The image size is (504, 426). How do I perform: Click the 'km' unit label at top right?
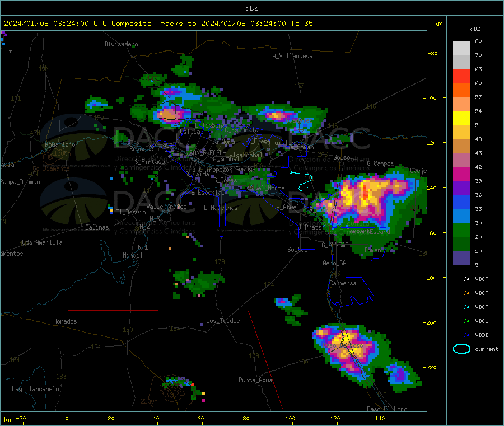[x=438, y=24]
